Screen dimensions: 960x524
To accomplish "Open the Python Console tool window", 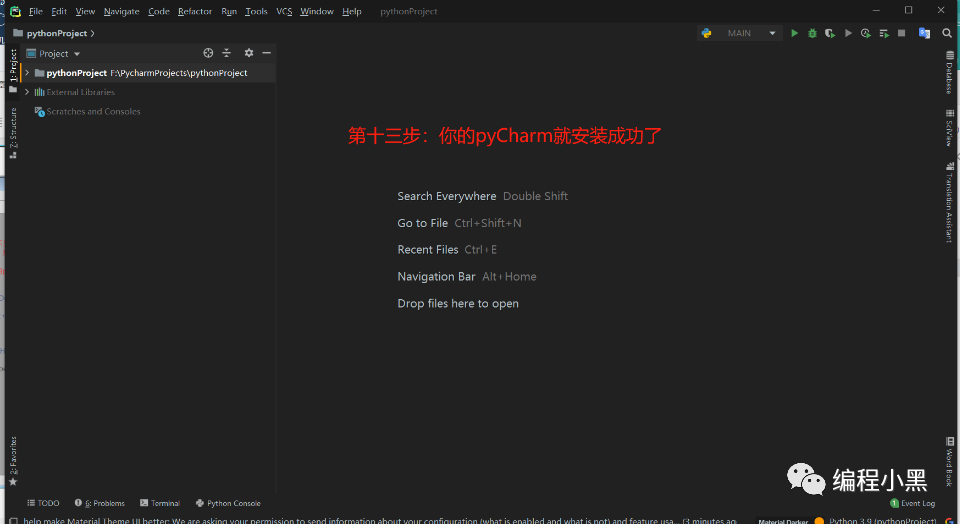I will tap(228, 503).
